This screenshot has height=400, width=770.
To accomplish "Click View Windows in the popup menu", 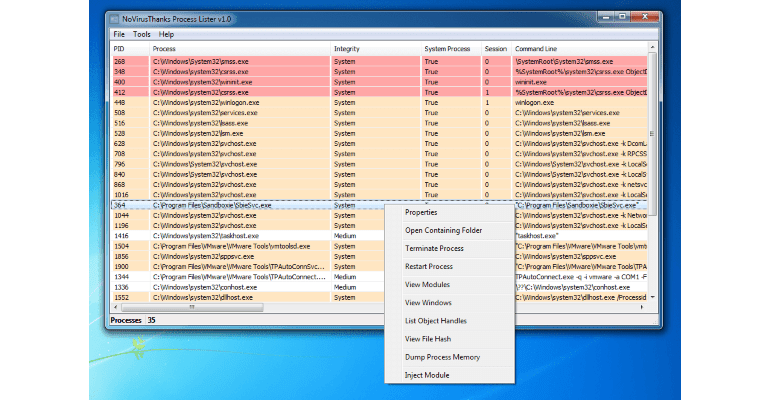I will coord(428,303).
